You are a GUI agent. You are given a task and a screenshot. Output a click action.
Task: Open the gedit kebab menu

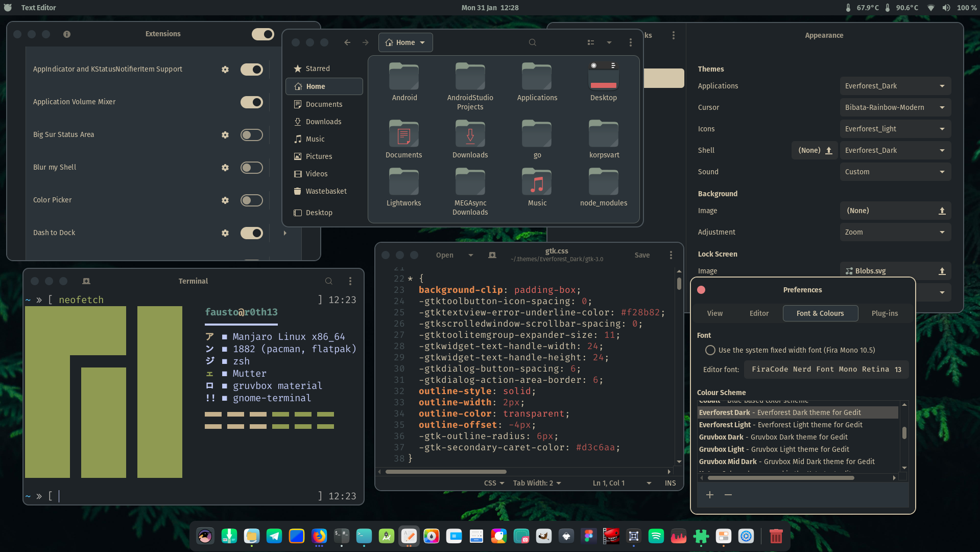[671, 255]
